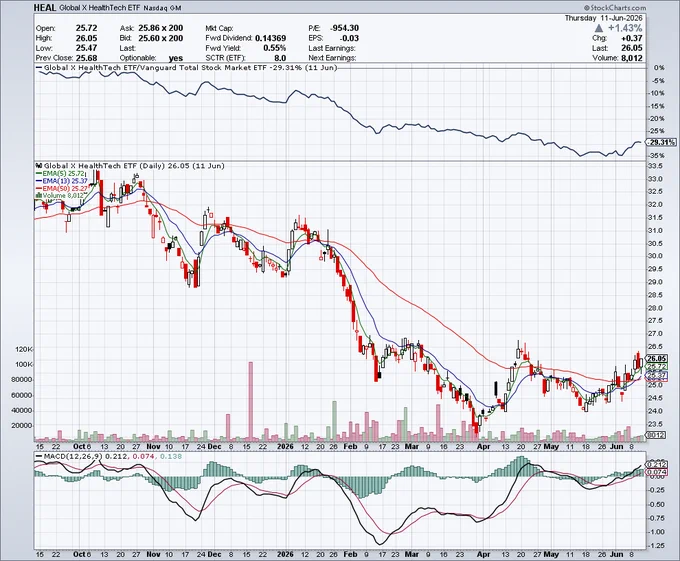Screen dimensions: 680x561
Task: Click the Last Earnings label
Action: [x=332, y=48]
